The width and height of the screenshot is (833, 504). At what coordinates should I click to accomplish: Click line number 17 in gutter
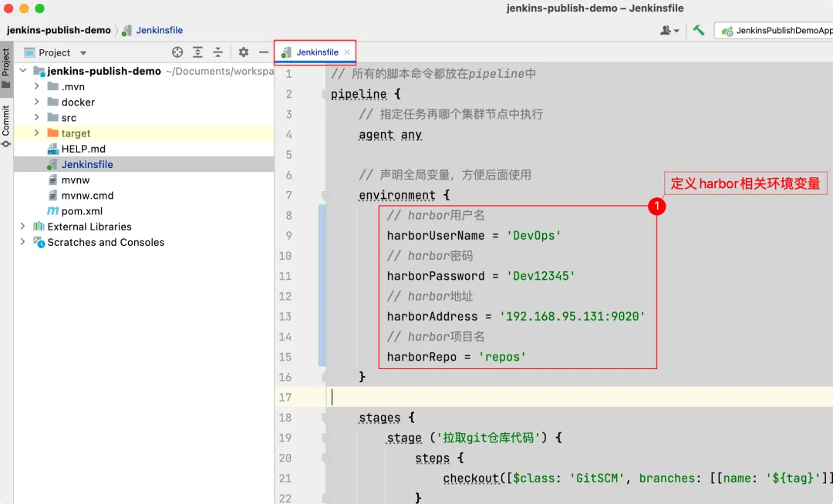[x=285, y=397]
